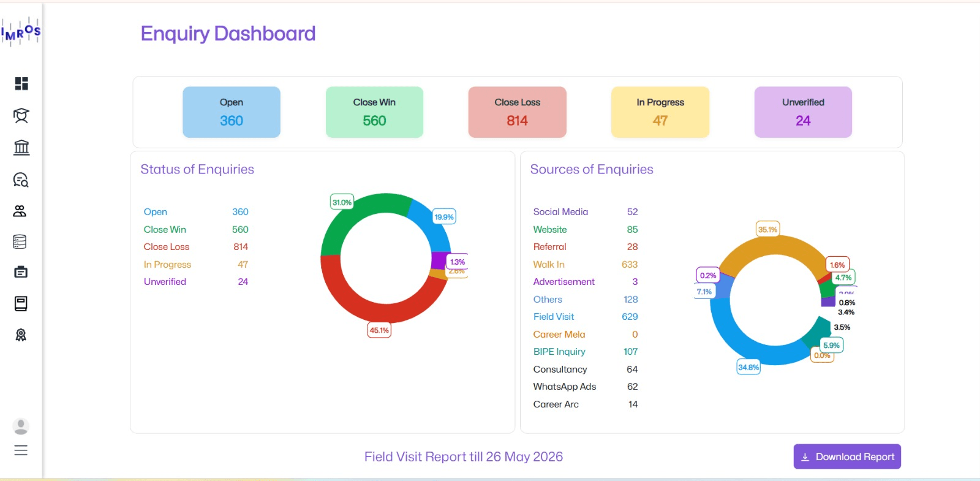Screen dimensions: 980x481
Task: Select the Close Loss 814 summary card
Action: point(517,112)
